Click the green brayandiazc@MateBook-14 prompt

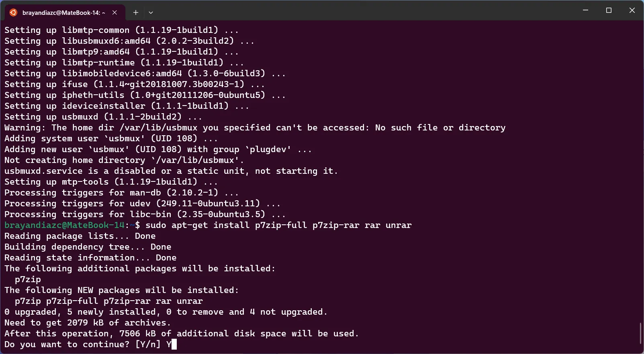[x=64, y=225]
